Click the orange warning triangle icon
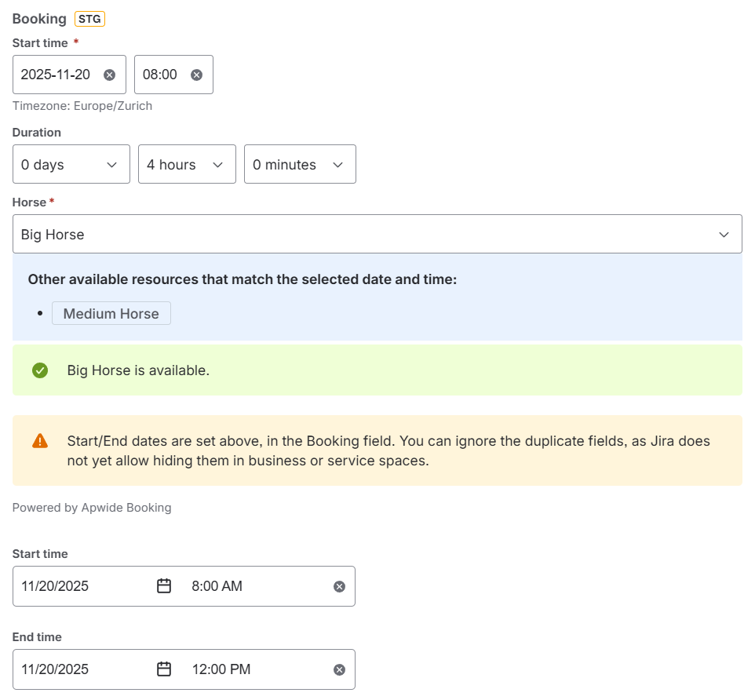755x700 pixels. 40,441
